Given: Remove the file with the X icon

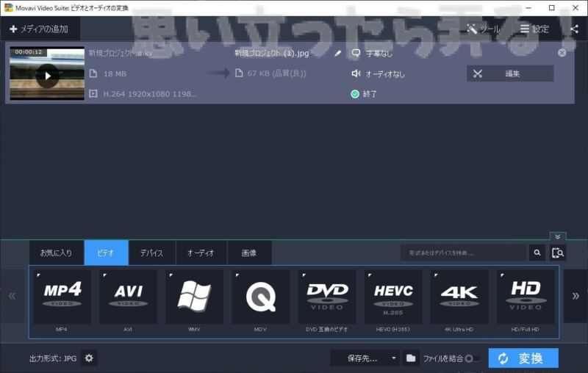Looking at the screenshot, I should [x=562, y=53].
